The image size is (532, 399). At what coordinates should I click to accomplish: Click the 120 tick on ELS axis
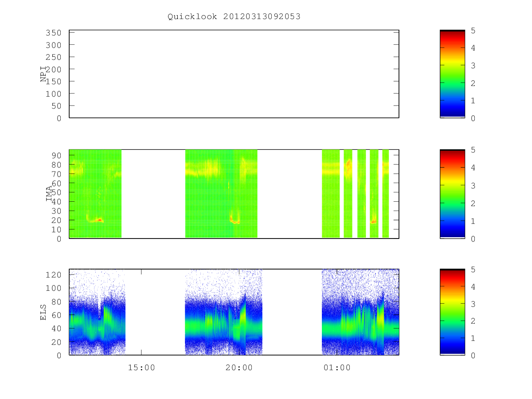coord(53,275)
